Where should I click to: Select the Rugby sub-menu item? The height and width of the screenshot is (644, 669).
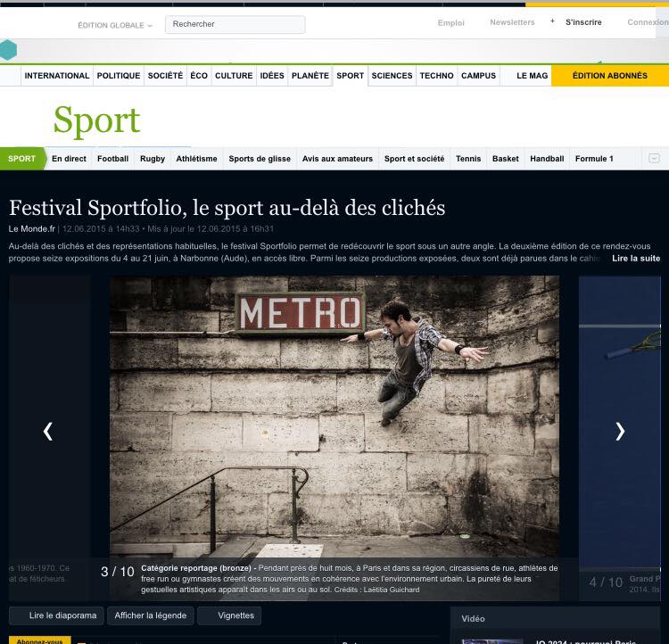[152, 159]
